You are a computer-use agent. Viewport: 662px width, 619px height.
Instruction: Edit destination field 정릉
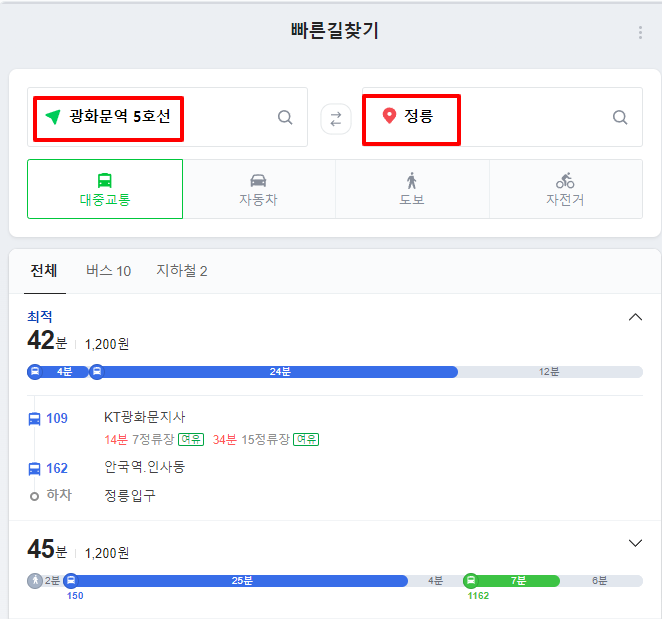pyautogui.click(x=502, y=117)
